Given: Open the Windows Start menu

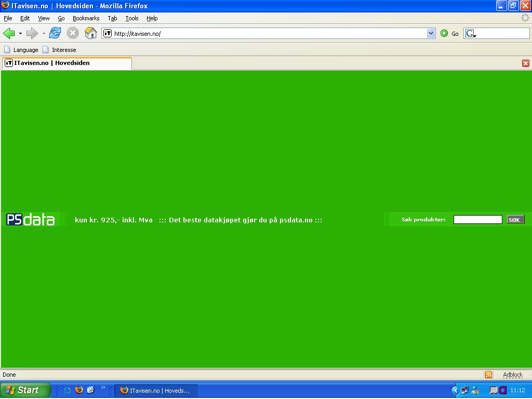Looking at the screenshot, I should (x=25, y=390).
